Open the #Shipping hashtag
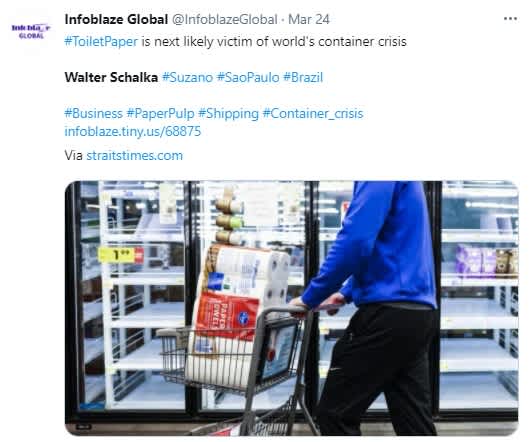This screenshot has width=531, height=442. [228, 113]
